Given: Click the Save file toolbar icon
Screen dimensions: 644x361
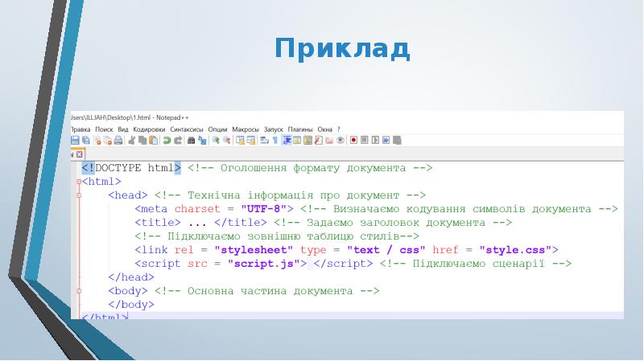Looking at the screenshot, I should coord(75,140).
